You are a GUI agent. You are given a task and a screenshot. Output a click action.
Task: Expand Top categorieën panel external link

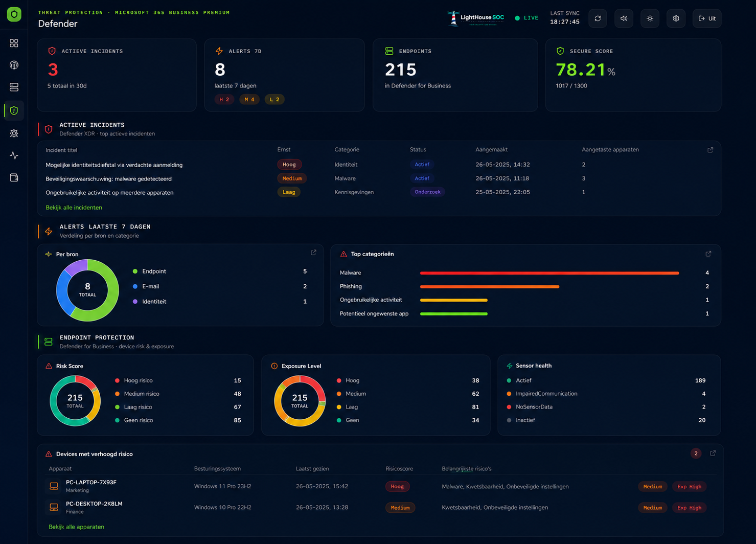click(708, 254)
